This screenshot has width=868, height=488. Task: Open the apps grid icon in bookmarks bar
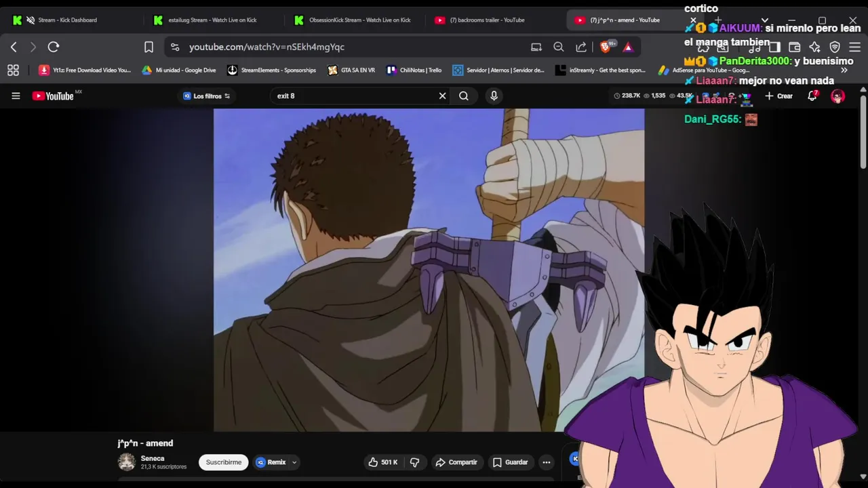[x=13, y=70]
